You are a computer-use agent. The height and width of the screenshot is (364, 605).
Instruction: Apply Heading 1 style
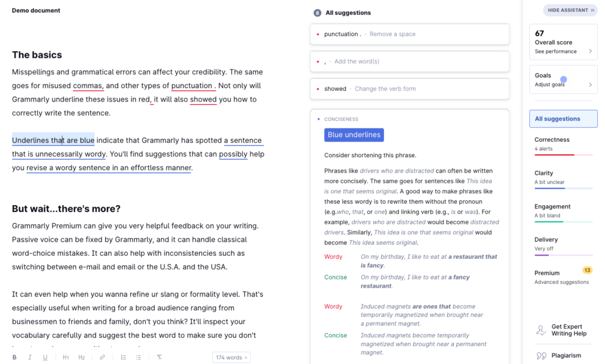point(66,357)
